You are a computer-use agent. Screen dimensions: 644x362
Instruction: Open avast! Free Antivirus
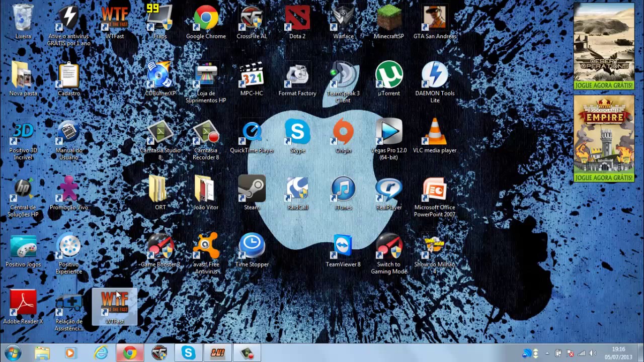206,253
